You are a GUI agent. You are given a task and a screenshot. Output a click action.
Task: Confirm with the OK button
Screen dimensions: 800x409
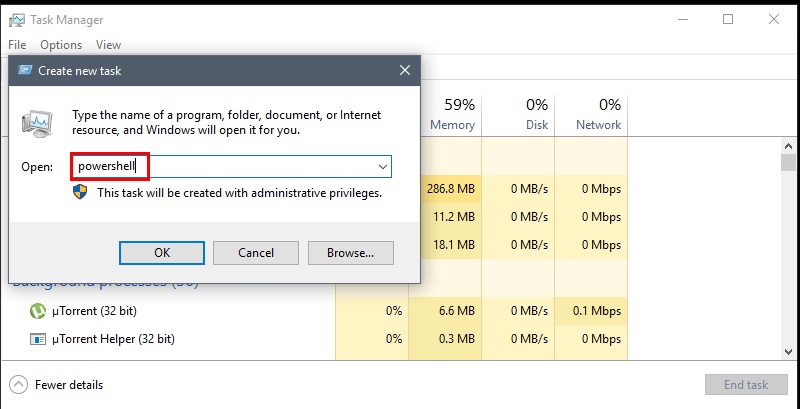click(x=162, y=253)
